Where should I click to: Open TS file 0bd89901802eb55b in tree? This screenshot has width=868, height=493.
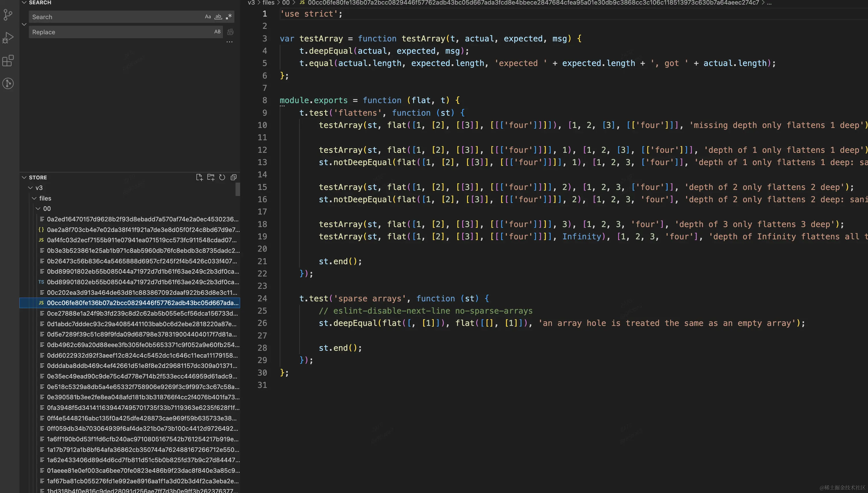(x=142, y=282)
